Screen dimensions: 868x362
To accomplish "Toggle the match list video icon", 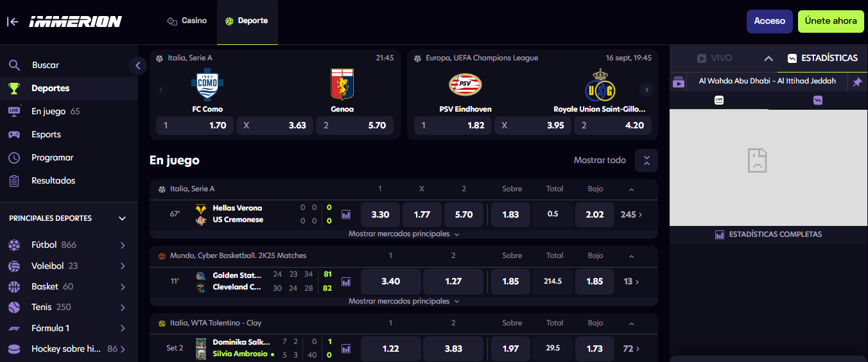I will 679,82.
